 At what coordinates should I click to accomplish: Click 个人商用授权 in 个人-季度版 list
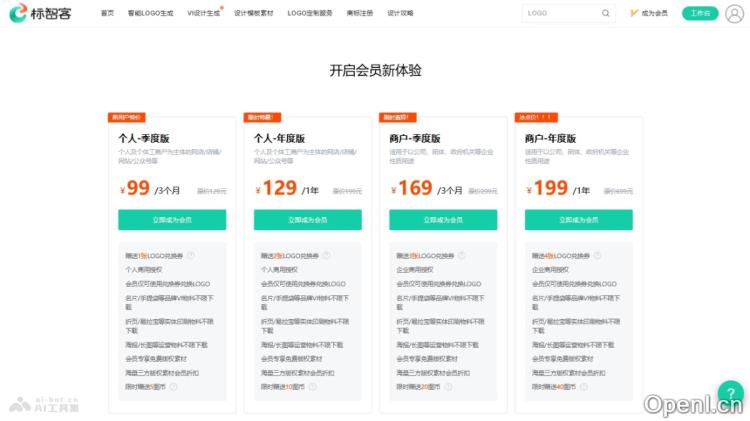(x=143, y=270)
